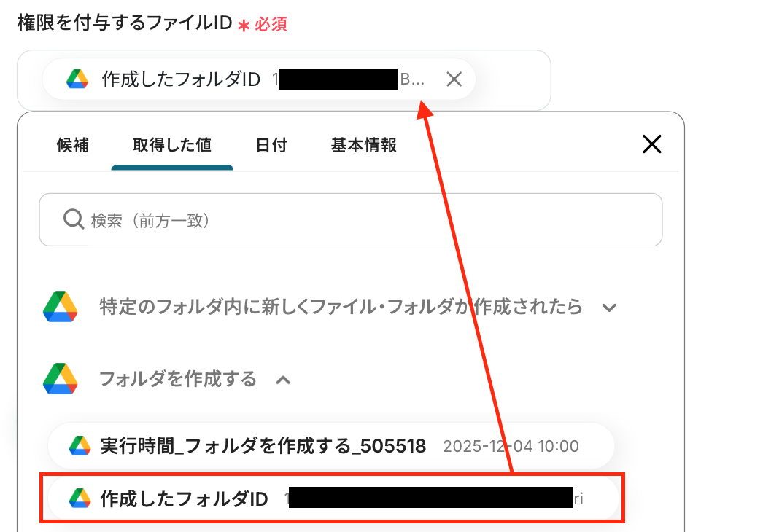Click the 権限を付与するファイルID input box

tap(284, 80)
